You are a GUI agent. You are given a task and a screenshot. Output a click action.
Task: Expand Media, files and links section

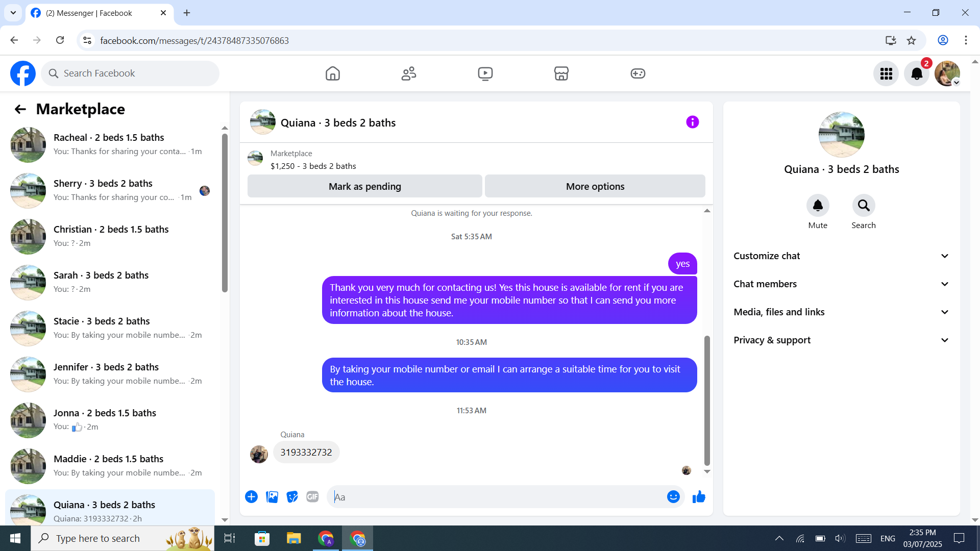841,312
